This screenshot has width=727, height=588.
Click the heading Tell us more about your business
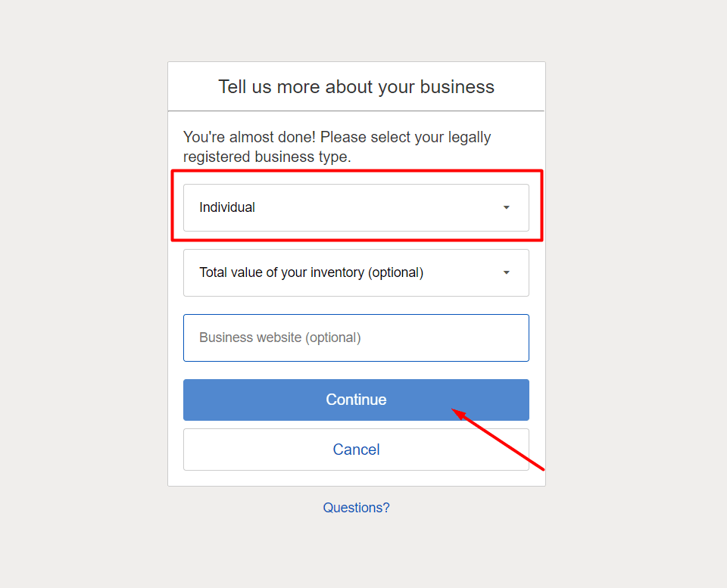point(356,86)
